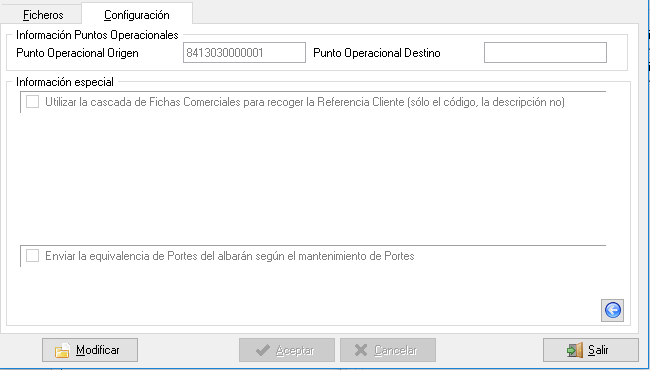This screenshot has width=650, height=370.
Task: Click the blue back arrow icon
Action: pyautogui.click(x=612, y=310)
